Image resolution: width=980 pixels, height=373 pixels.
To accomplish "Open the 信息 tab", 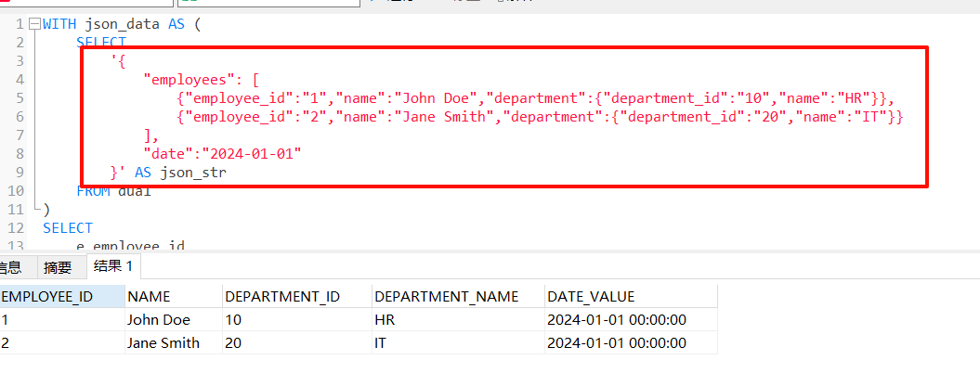I will [9, 267].
